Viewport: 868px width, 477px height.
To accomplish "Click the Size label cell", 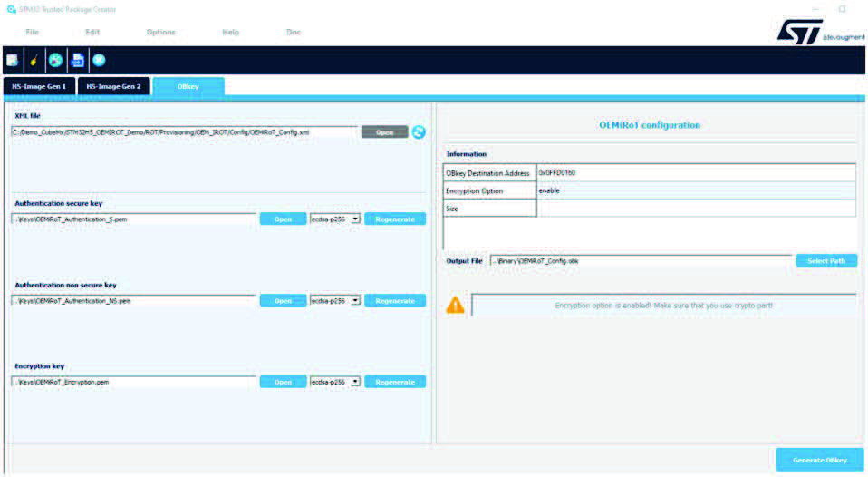I will (x=490, y=209).
